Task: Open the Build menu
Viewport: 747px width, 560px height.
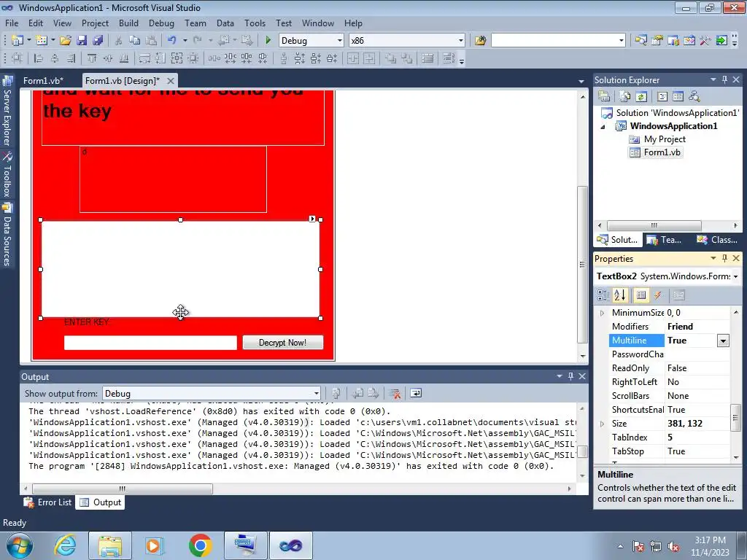Action: point(128,23)
